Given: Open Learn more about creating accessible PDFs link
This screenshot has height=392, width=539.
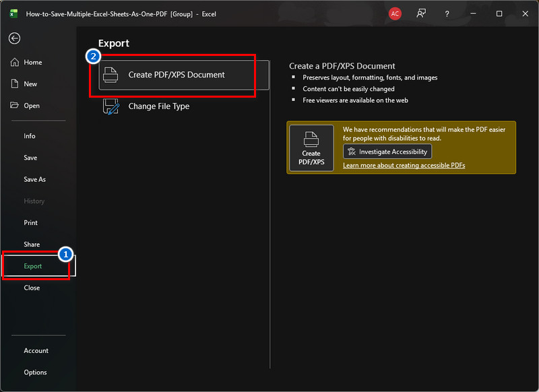Looking at the screenshot, I should click(404, 166).
